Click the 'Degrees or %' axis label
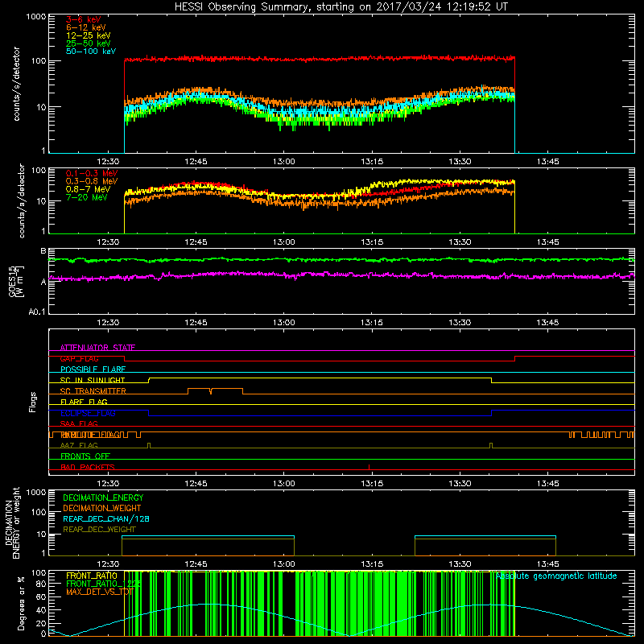The image size is (644, 644). click(x=21, y=603)
